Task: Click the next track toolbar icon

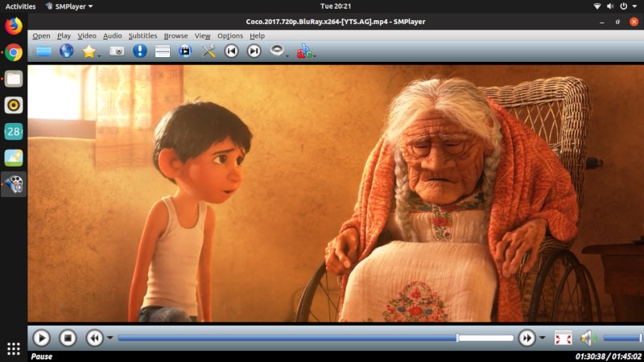Action: click(254, 51)
